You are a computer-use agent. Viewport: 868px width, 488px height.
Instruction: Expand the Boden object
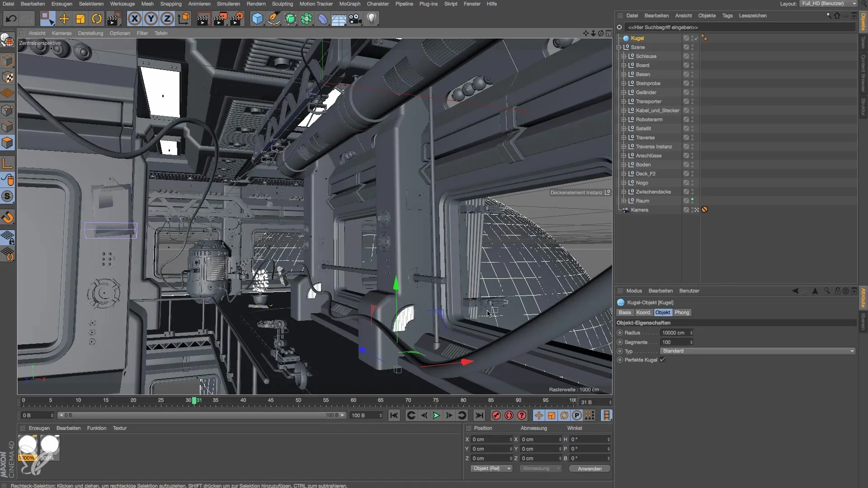624,164
